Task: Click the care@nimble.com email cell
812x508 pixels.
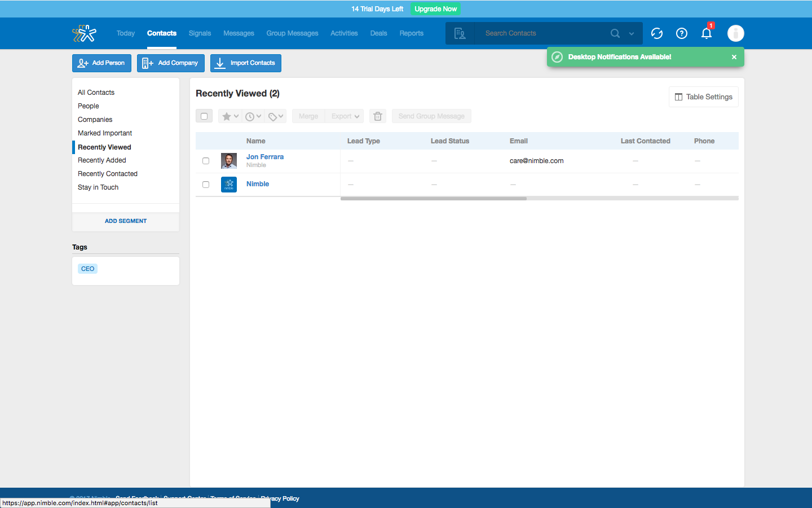Action: (x=537, y=161)
